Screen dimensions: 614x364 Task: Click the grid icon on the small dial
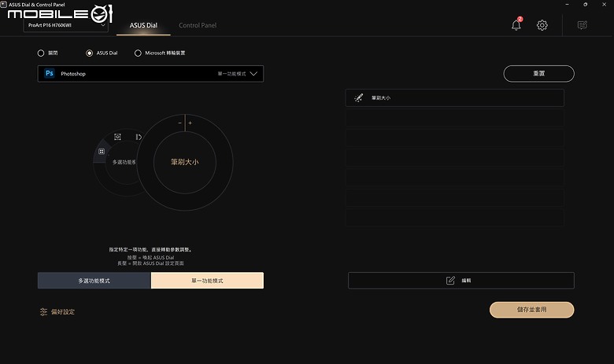(102, 151)
